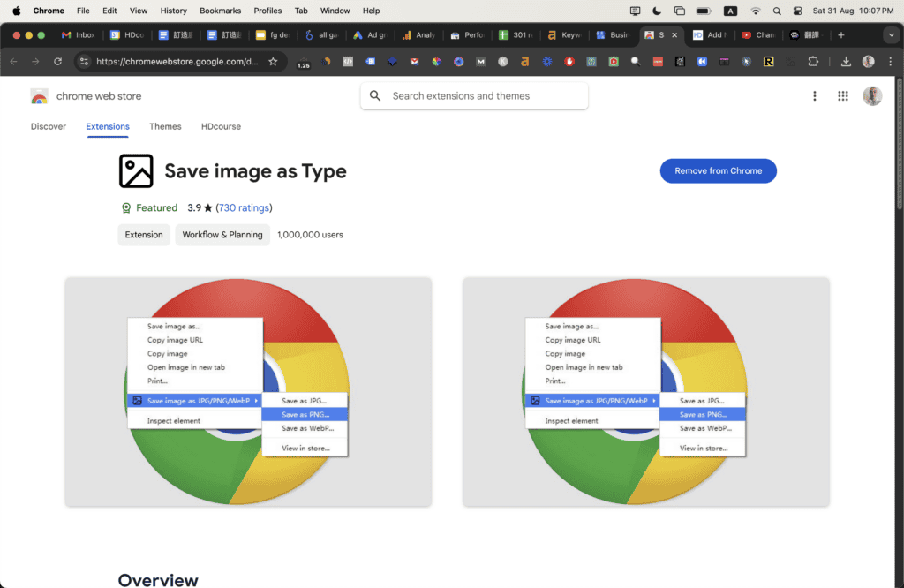The image size is (904, 588).
Task: Open the Apple menu
Action: pyautogui.click(x=16, y=11)
